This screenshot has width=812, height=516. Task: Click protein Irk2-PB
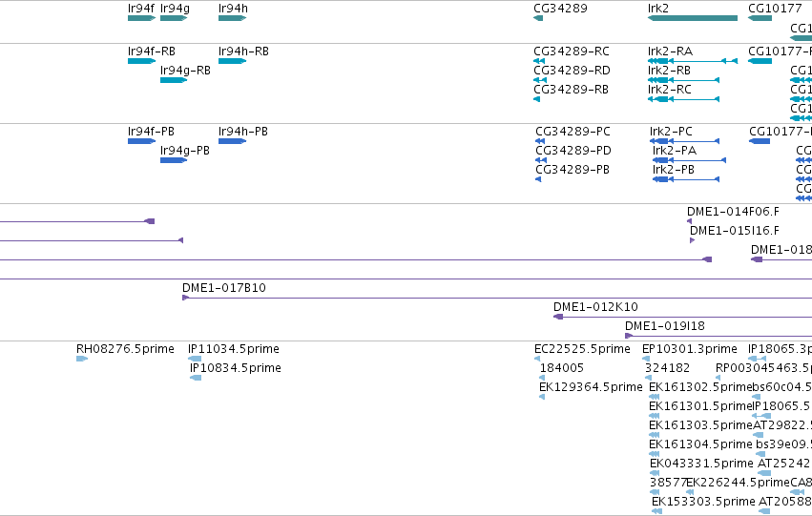(686, 179)
